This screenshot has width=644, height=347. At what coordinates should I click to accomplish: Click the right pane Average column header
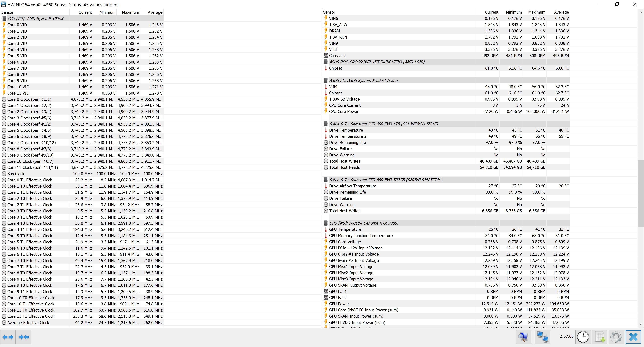[561, 12]
